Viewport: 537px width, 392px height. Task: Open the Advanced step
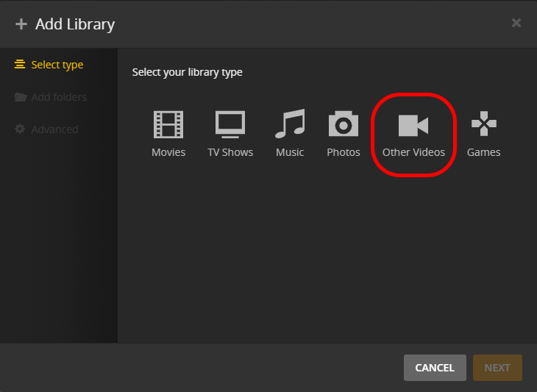point(46,129)
